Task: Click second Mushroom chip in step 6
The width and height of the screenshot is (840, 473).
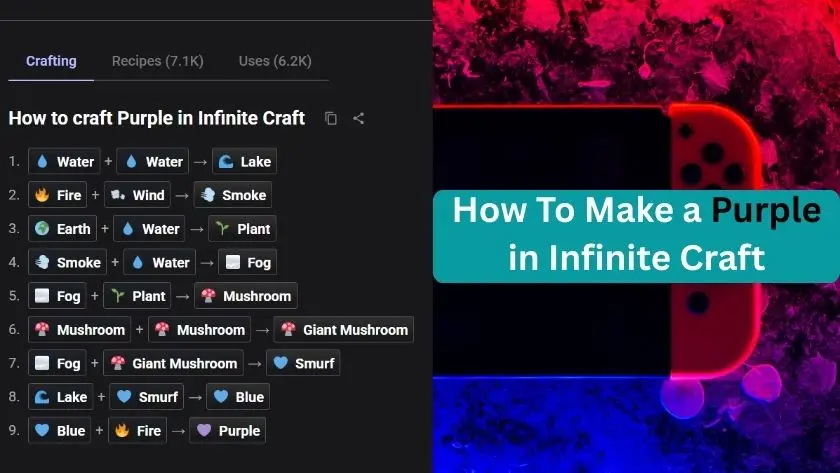Action: [199, 329]
